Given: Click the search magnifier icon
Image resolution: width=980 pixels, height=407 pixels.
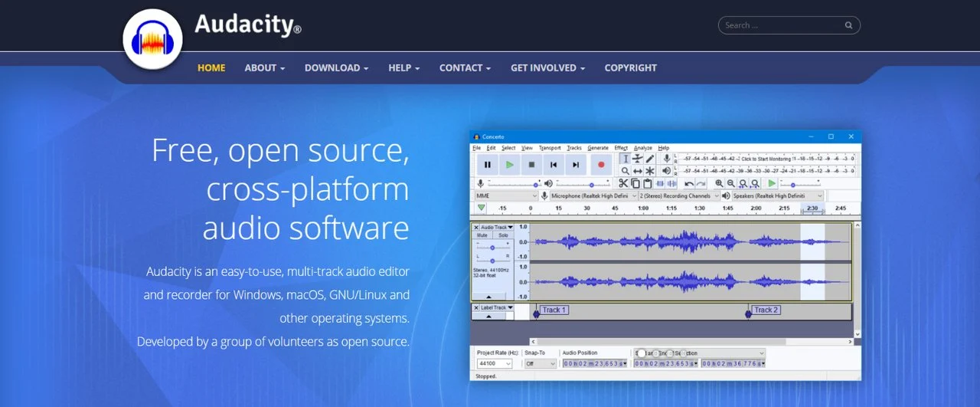Looking at the screenshot, I should (848, 25).
